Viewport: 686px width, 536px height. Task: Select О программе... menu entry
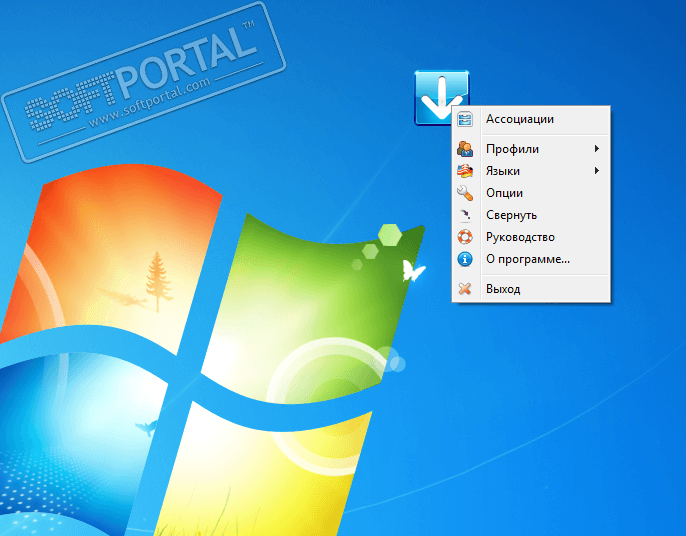tap(531, 259)
